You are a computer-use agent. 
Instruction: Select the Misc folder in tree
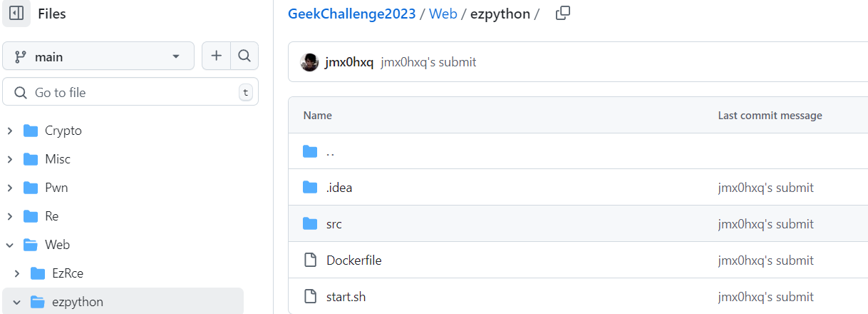pyautogui.click(x=57, y=159)
